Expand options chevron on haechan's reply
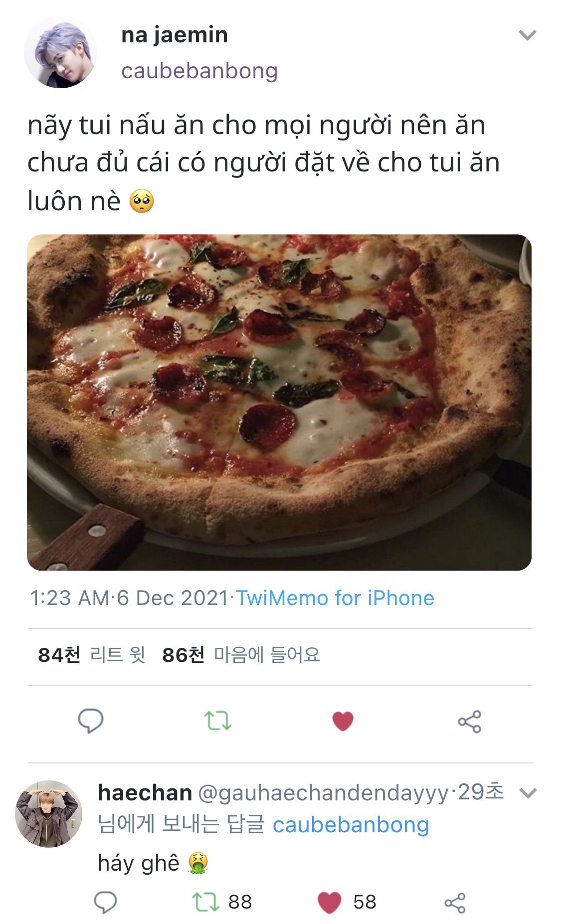This screenshot has width=561, height=924. click(x=528, y=792)
